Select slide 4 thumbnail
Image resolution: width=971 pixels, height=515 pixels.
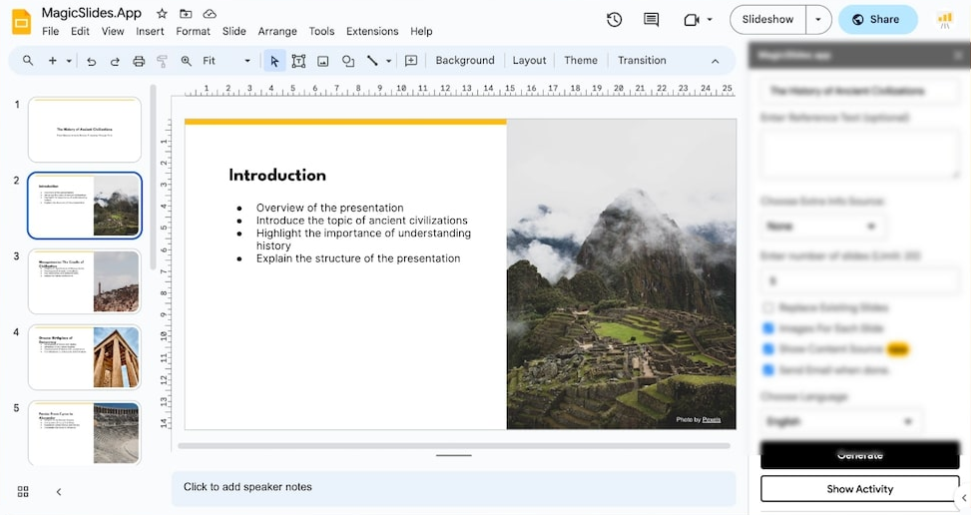pyautogui.click(x=85, y=357)
